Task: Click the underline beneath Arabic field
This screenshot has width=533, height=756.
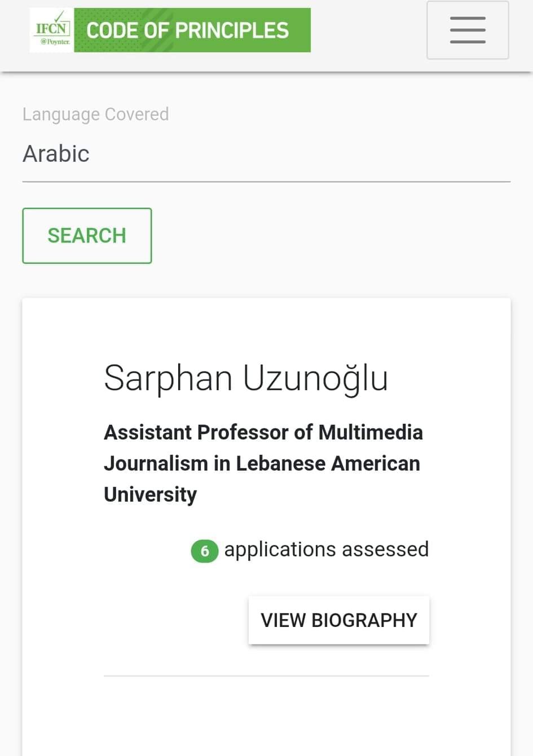Action: coord(266,182)
